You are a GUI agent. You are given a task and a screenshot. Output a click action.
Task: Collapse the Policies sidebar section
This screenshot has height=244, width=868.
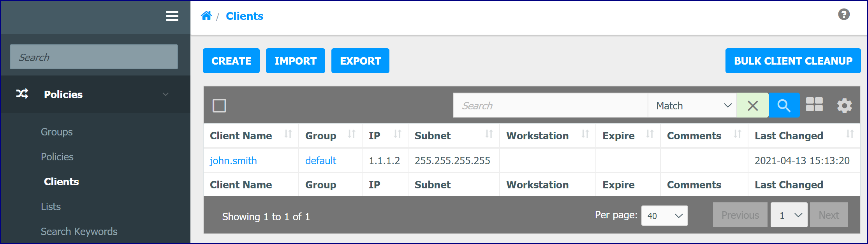coord(166,94)
